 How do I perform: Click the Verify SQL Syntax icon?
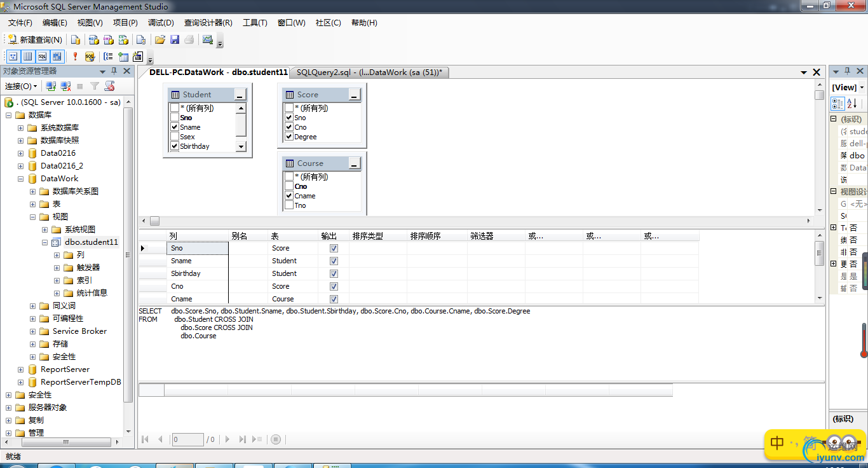tap(90, 57)
